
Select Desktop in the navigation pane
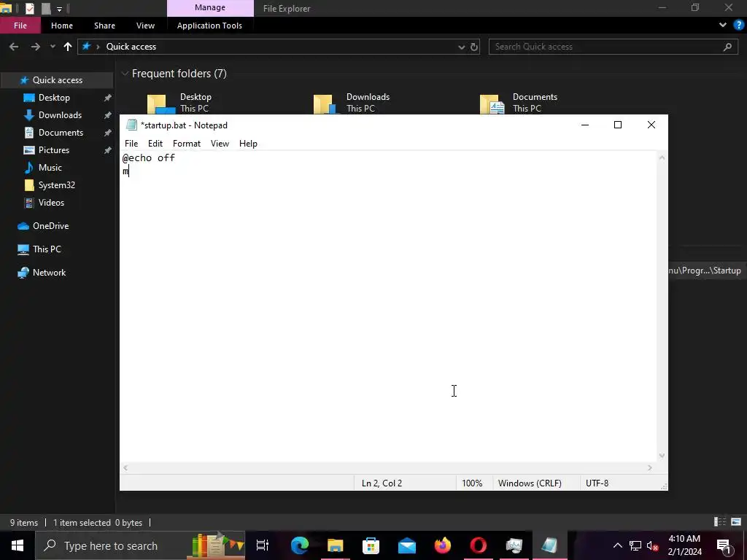[x=54, y=98]
